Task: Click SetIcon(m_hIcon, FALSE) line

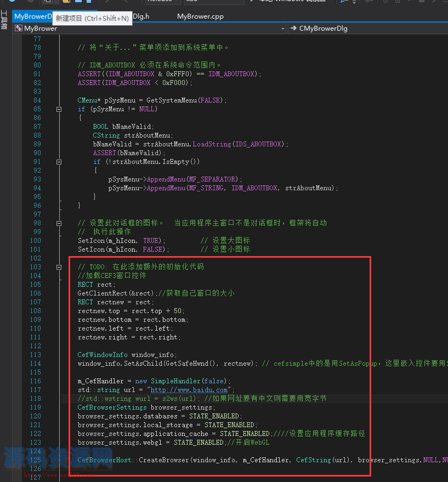Action: pyautogui.click(x=123, y=249)
